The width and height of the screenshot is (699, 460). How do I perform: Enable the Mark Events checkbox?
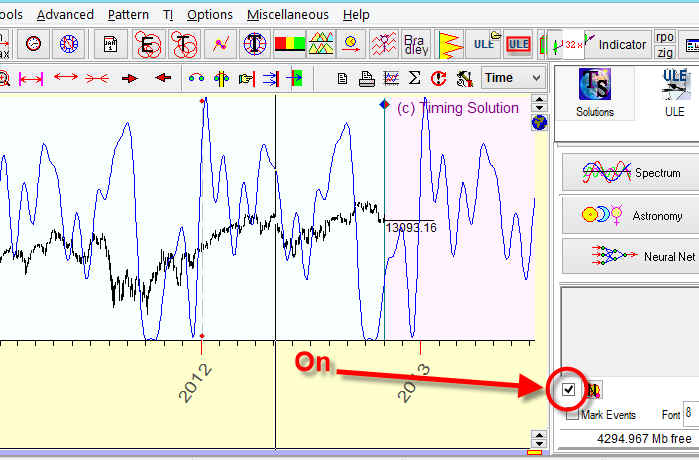point(572,414)
